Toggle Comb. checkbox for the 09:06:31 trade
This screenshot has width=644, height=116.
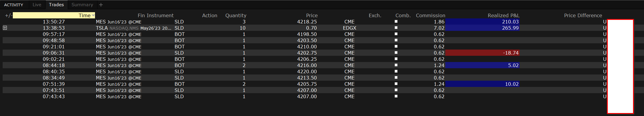(x=396, y=53)
